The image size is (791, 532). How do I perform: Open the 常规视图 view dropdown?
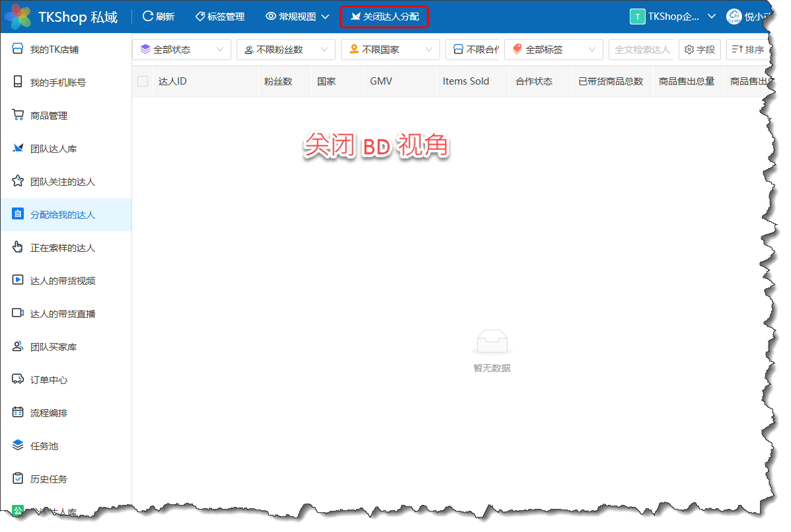tap(297, 17)
